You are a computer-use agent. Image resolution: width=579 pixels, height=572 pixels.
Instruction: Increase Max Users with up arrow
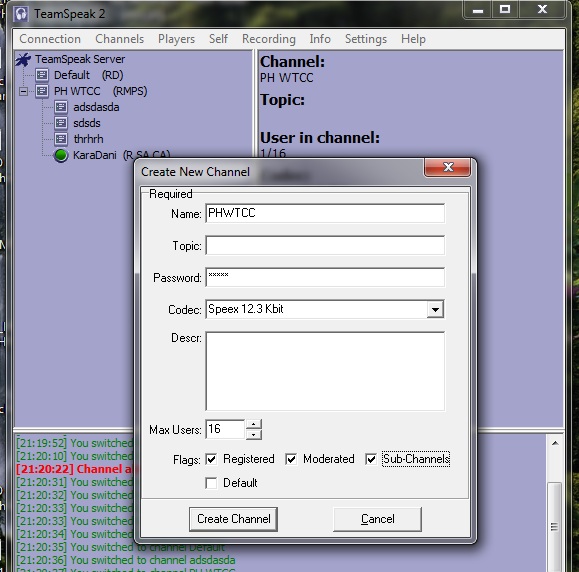[x=253, y=424]
